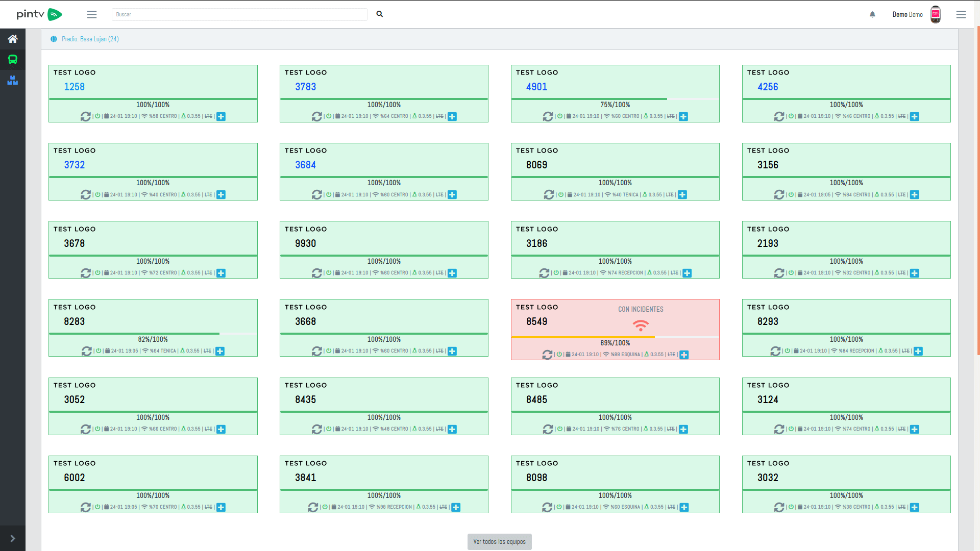The height and width of the screenshot is (551, 980).
Task: Toggle power status on device 6002
Action: pyautogui.click(x=97, y=507)
